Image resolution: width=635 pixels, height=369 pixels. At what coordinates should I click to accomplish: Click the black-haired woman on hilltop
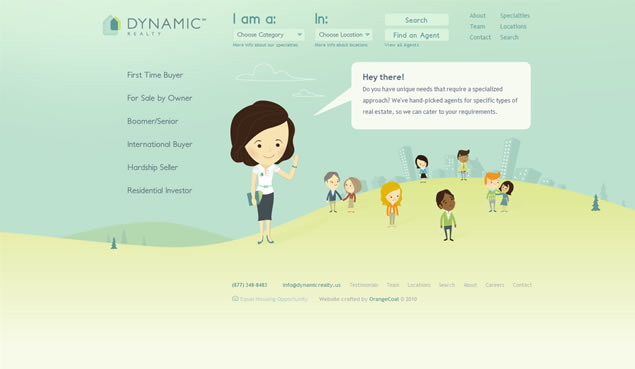[x=422, y=169]
